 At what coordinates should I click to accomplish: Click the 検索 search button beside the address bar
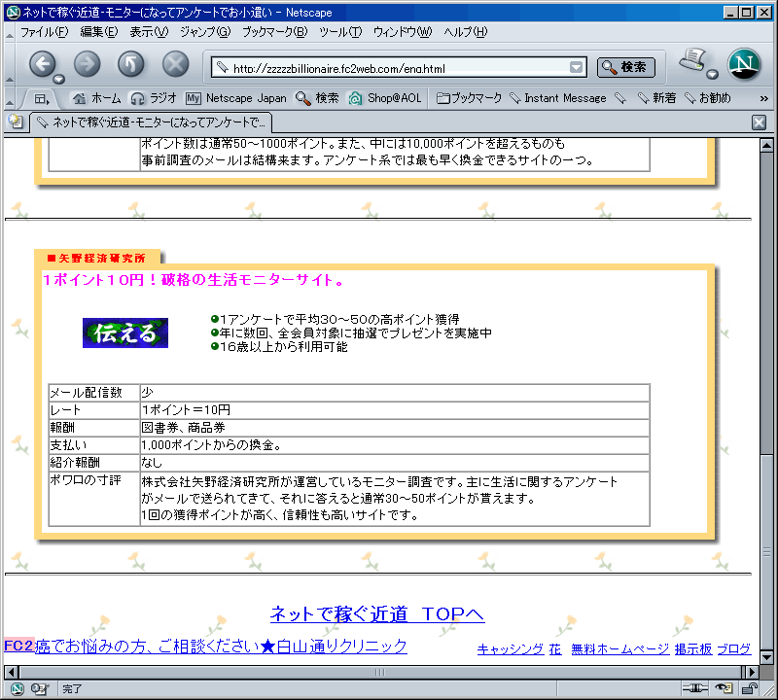(625, 67)
